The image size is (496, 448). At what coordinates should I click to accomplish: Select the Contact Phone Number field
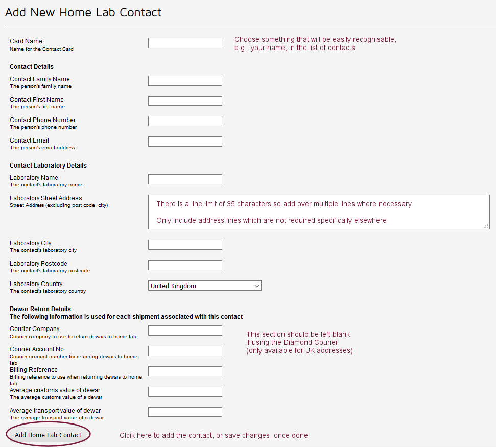(184, 121)
